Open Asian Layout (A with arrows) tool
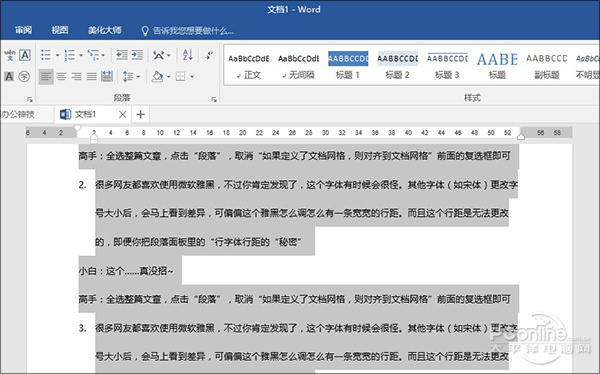The height and width of the screenshot is (374, 600). click(x=158, y=55)
